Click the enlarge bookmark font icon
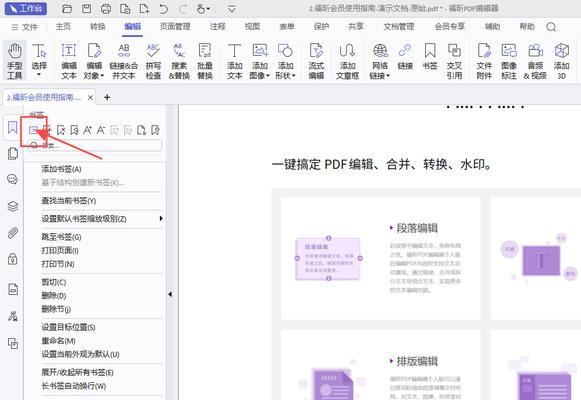 coord(87,130)
